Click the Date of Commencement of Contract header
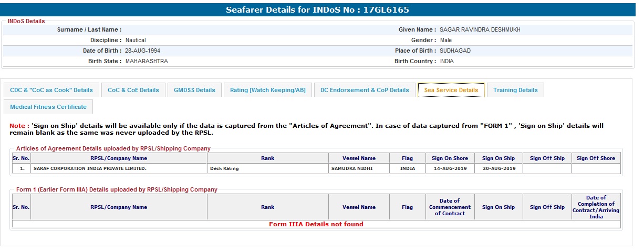Screen dimensions: 644x251 pyautogui.click(x=450, y=207)
